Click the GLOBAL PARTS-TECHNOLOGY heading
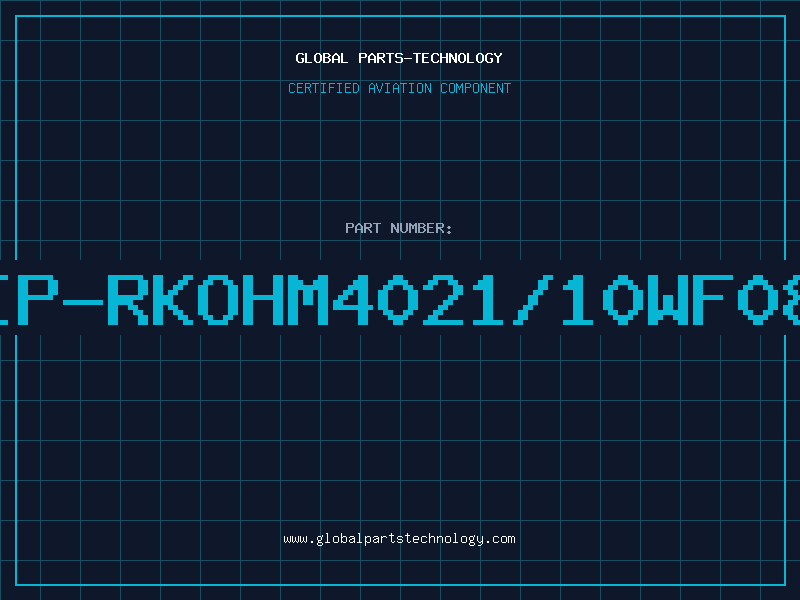 pyautogui.click(x=399, y=58)
